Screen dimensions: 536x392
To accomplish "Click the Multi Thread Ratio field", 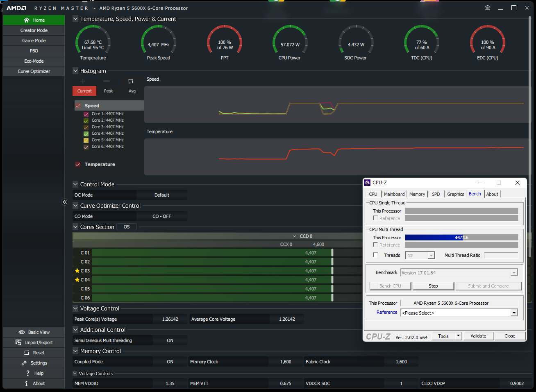I will point(501,255).
